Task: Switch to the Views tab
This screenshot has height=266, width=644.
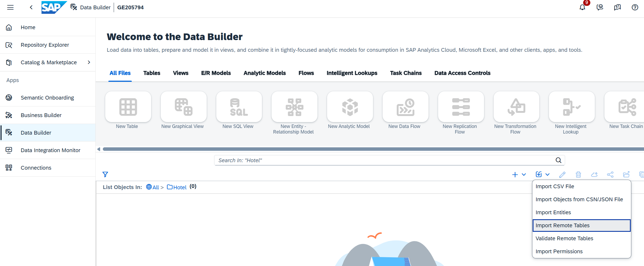Action: point(181,73)
